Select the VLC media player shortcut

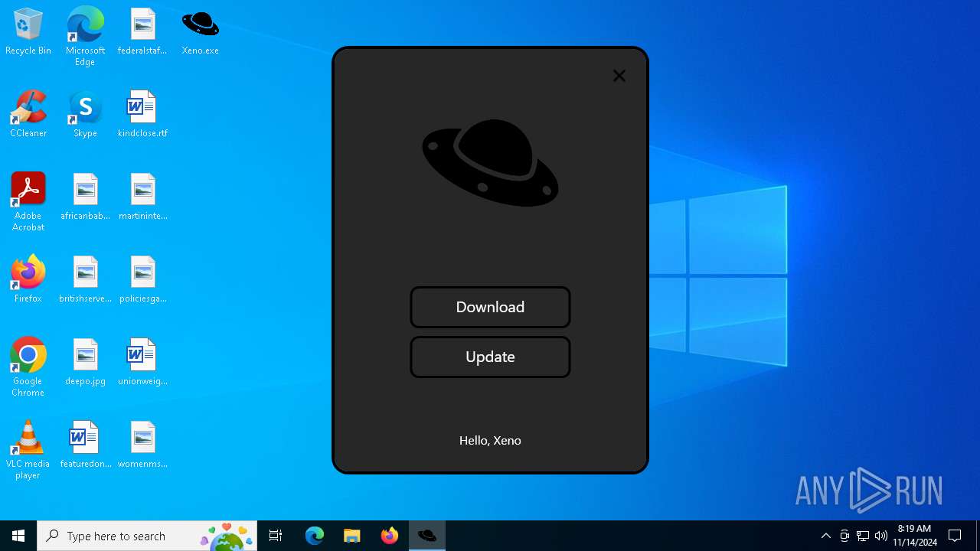pyautogui.click(x=28, y=450)
